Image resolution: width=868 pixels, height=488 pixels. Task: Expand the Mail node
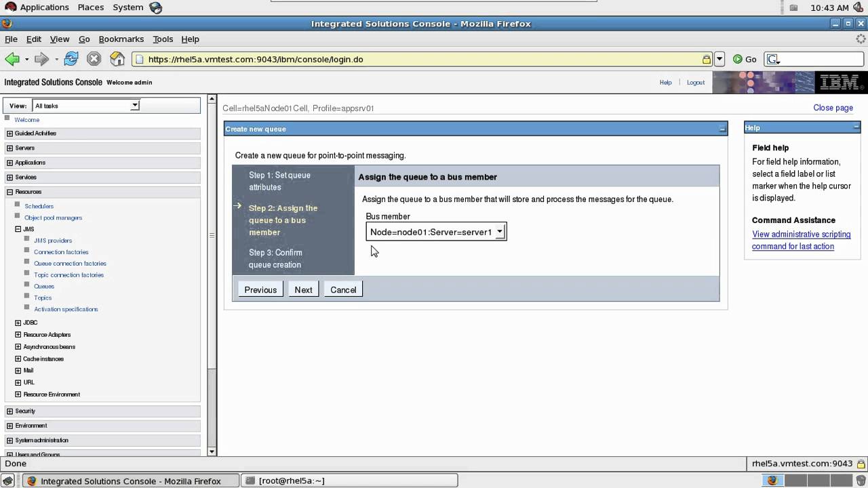click(x=18, y=371)
